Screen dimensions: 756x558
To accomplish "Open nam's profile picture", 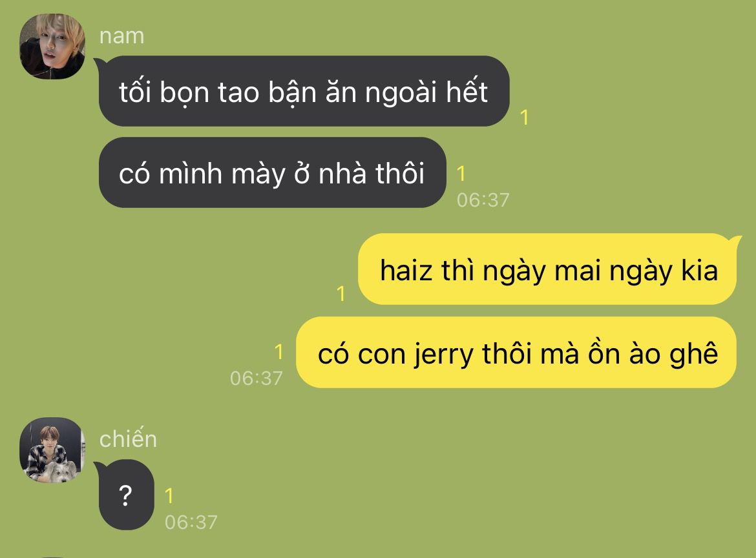I will coord(52,46).
